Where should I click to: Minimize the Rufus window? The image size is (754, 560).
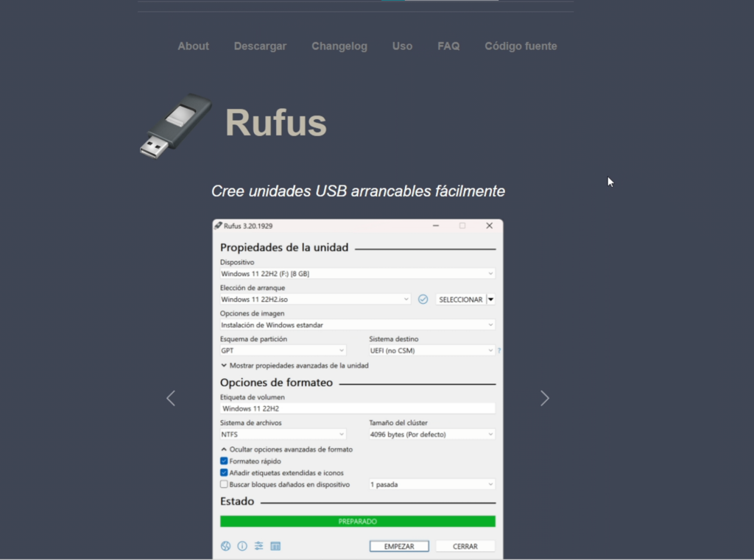(x=436, y=225)
